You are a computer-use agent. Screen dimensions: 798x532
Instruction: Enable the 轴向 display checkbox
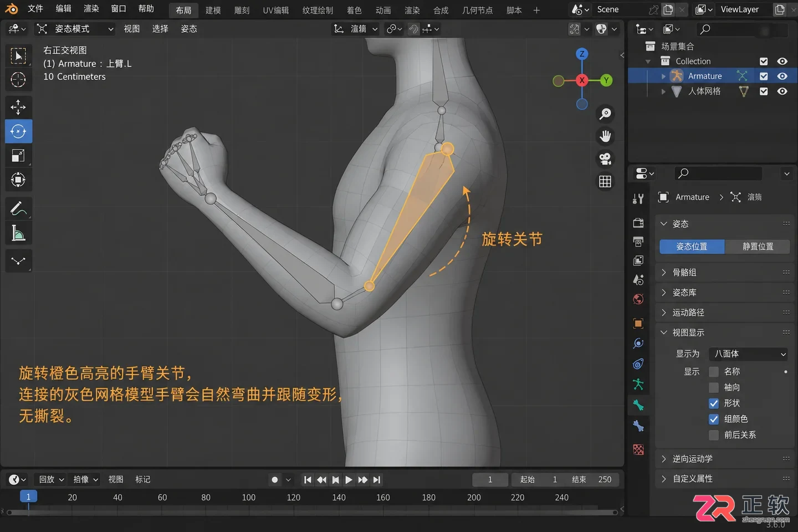point(714,387)
